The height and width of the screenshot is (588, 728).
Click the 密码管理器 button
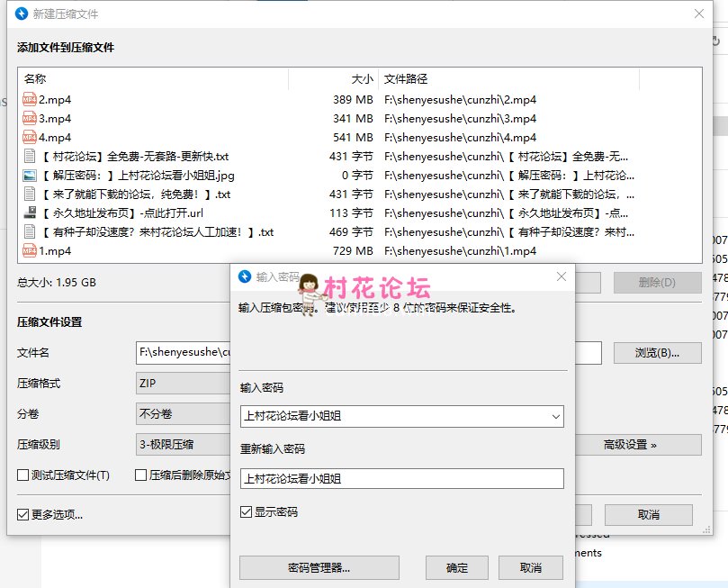click(319, 568)
